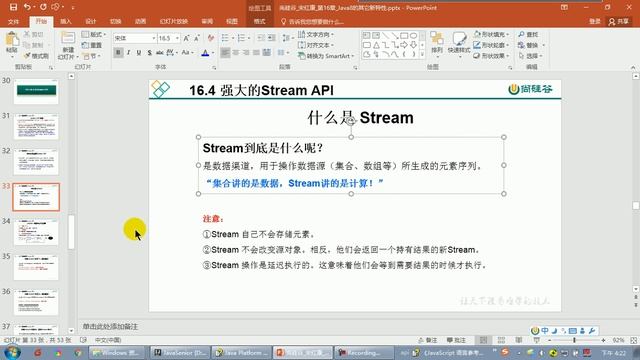Open Layout (版式) dropdown
Screen dimensions: 640x360
coord(94,34)
